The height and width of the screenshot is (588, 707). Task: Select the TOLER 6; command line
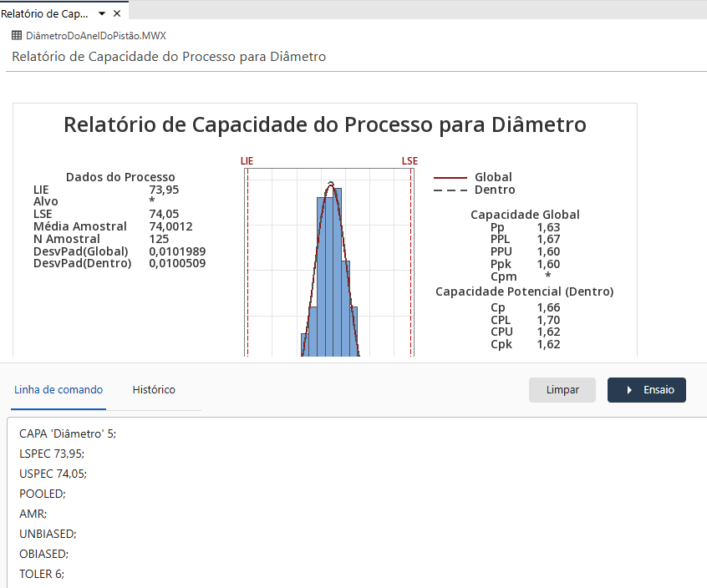[42, 574]
